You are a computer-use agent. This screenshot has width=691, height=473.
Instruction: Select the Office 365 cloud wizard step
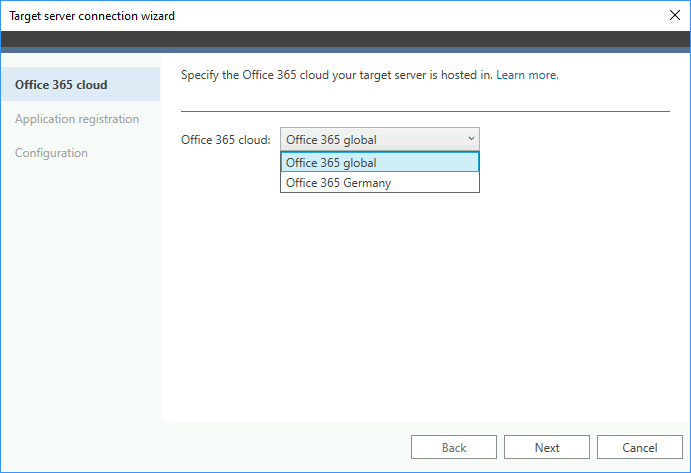coord(81,84)
